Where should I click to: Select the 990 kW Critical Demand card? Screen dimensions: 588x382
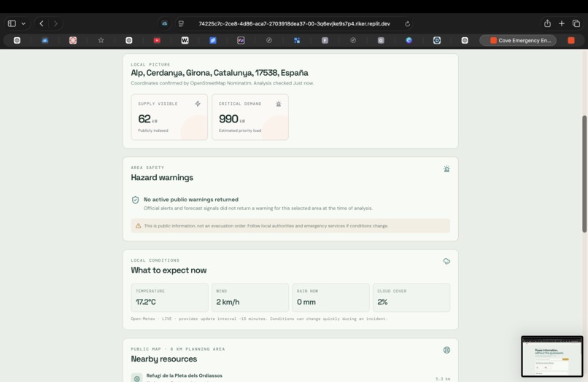pos(250,117)
